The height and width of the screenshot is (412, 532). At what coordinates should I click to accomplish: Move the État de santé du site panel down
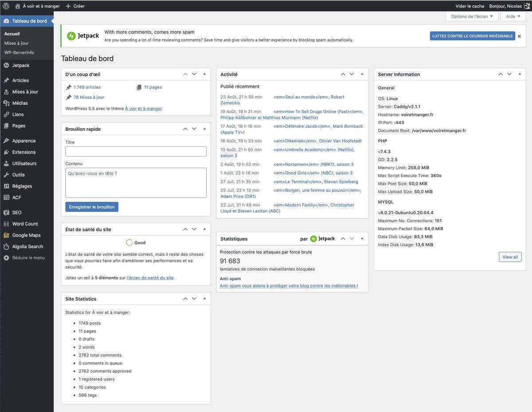pos(194,229)
